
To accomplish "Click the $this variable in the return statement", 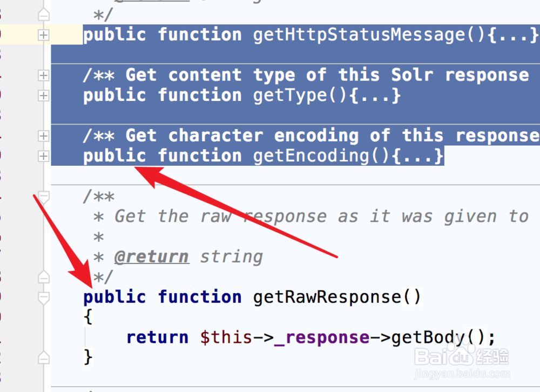I will click(226, 337).
